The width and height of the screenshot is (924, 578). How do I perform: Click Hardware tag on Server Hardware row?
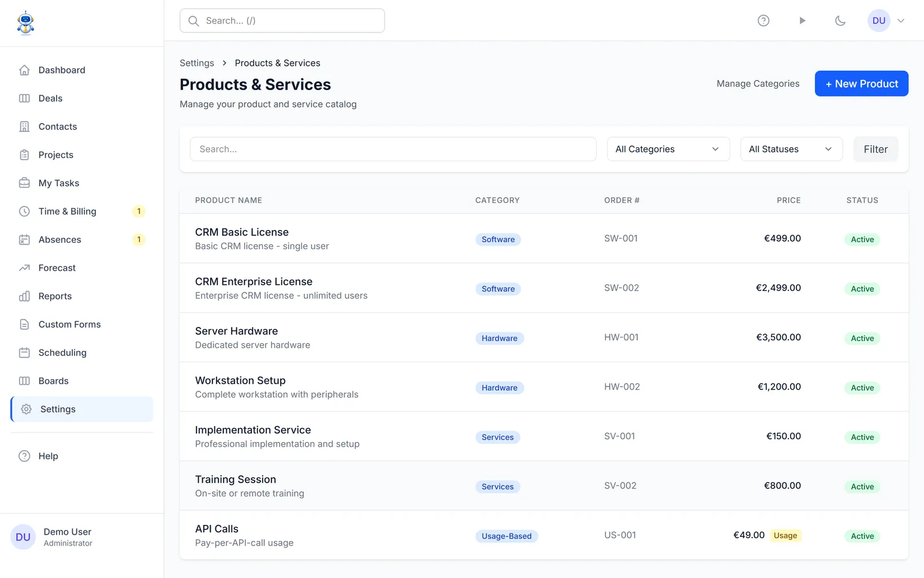(500, 338)
